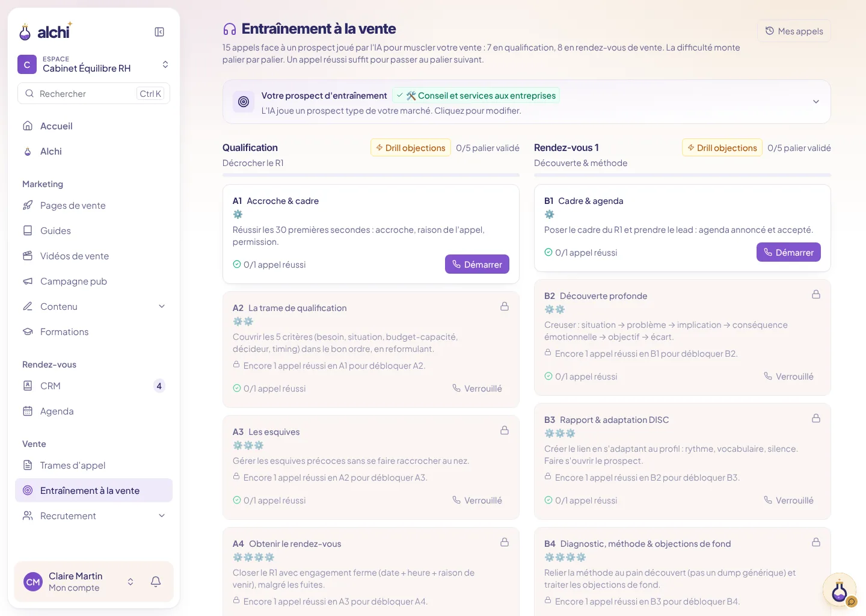The height and width of the screenshot is (616, 866).
Task: Open the Agenda page
Action: 94,411
